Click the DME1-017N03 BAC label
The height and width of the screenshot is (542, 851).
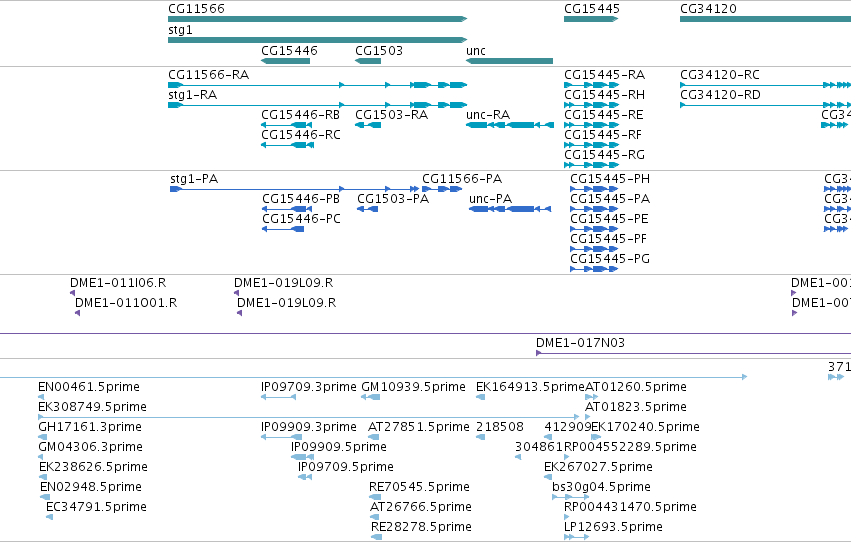[580, 343]
